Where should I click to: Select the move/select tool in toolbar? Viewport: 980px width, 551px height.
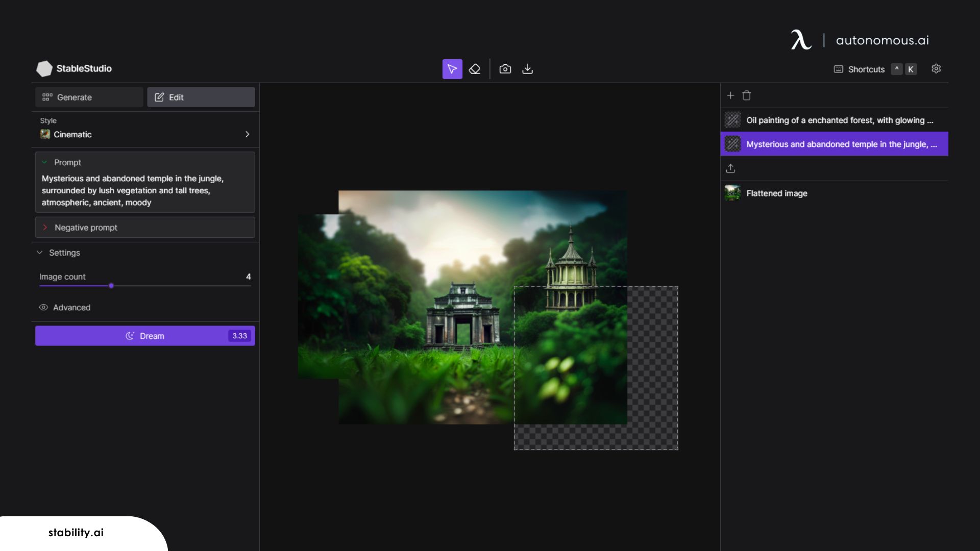452,69
